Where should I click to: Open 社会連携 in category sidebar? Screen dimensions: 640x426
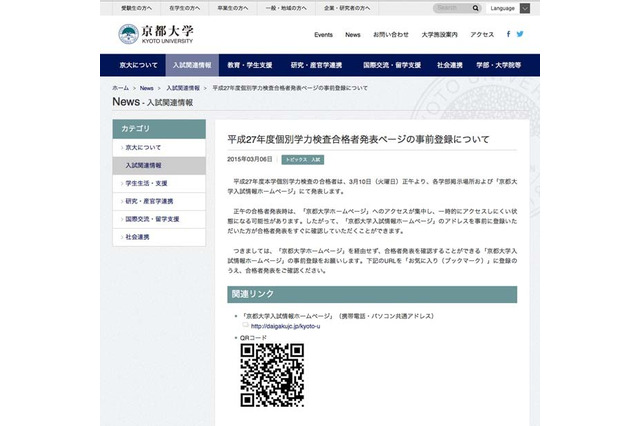tap(159, 237)
